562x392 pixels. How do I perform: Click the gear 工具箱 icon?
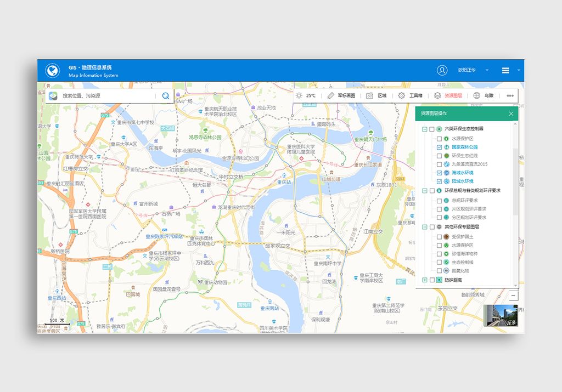(x=401, y=95)
